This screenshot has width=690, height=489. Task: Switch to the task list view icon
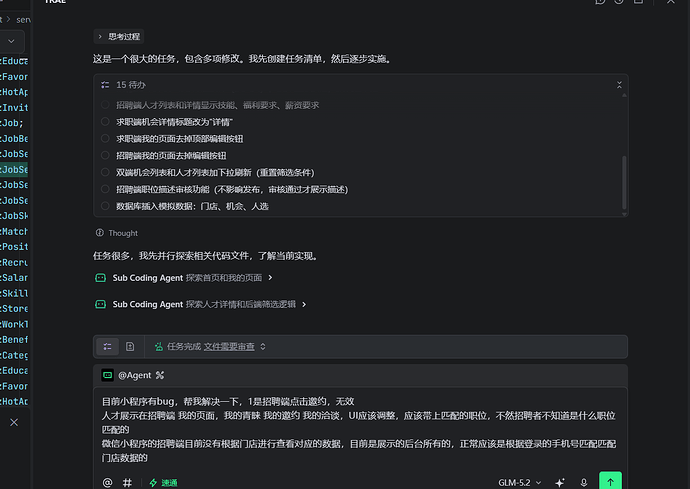(x=107, y=346)
